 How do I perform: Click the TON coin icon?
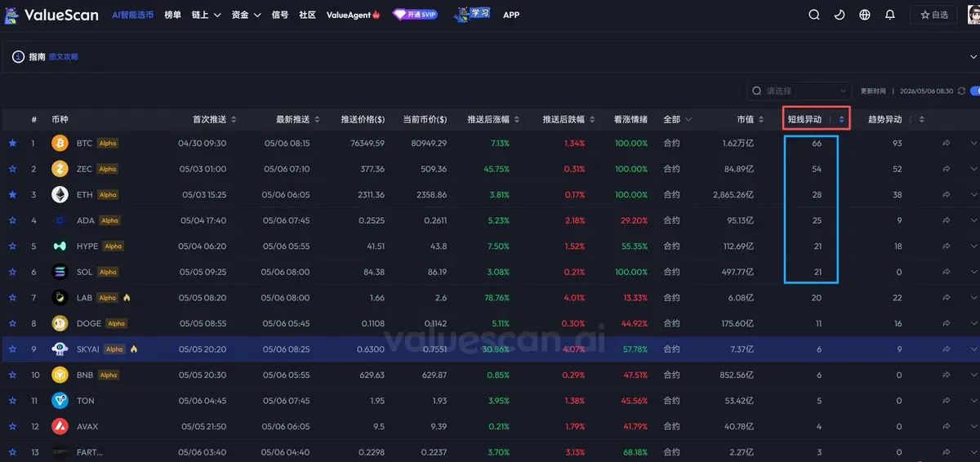(60, 401)
